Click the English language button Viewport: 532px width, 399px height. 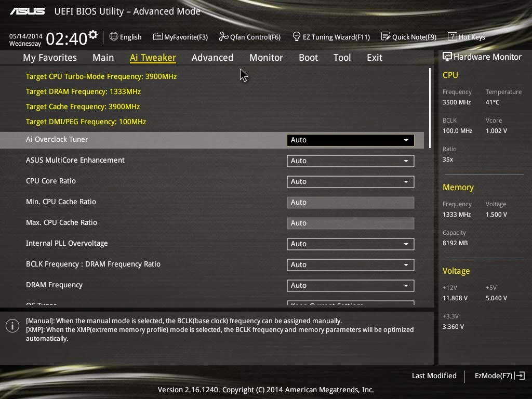(126, 37)
